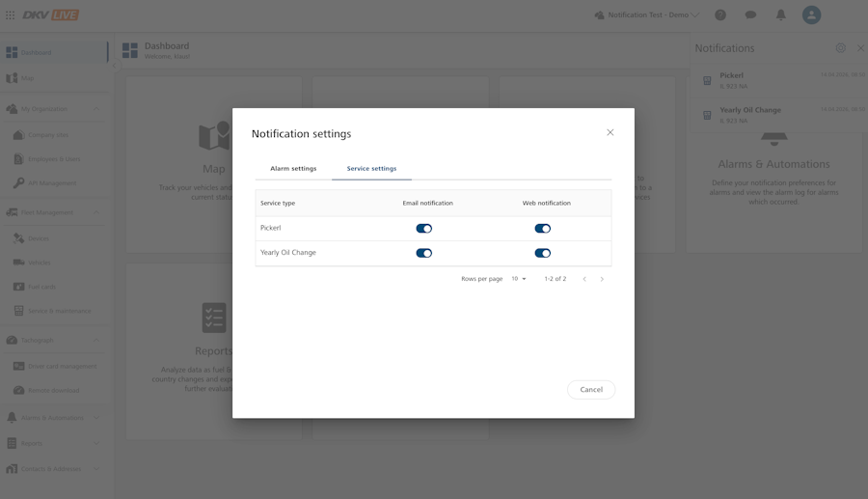Screen dimensions: 868x499
Task: Open the Pickerl notification entry
Action: [x=778, y=81]
